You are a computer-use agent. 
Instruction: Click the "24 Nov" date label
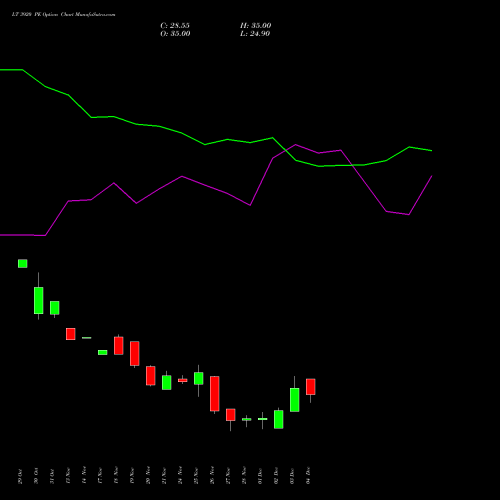(x=180, y=475)
